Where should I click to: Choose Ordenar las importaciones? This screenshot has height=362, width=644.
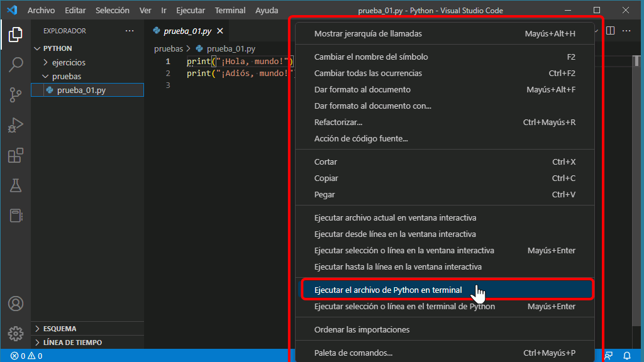[445, 329]
